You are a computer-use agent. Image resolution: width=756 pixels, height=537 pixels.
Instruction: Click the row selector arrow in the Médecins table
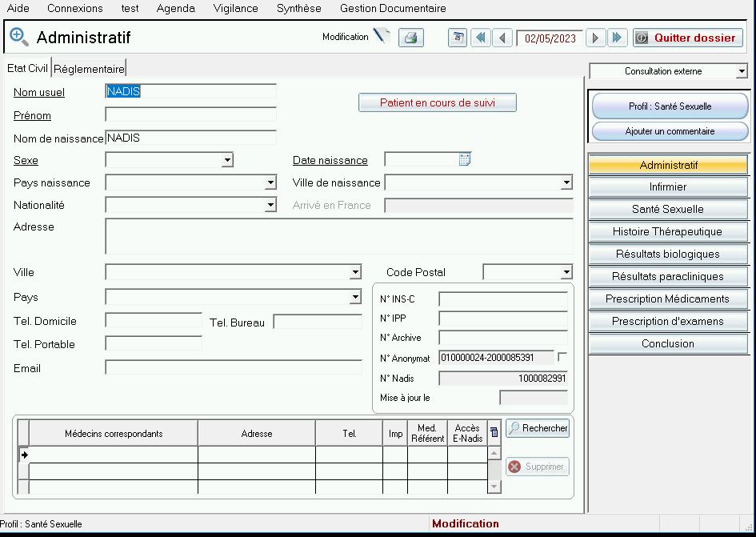click(24, 455)
